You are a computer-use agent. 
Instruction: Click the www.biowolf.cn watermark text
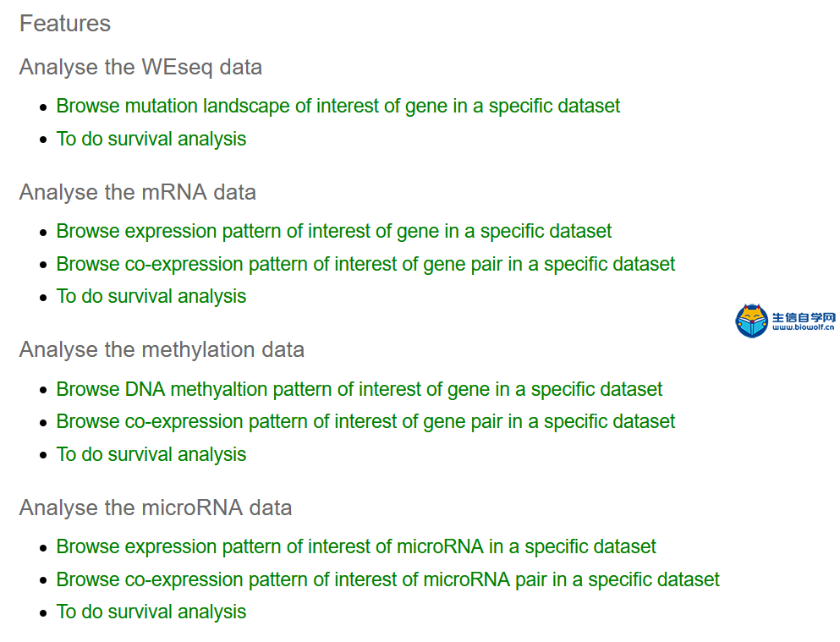(803, 327)
